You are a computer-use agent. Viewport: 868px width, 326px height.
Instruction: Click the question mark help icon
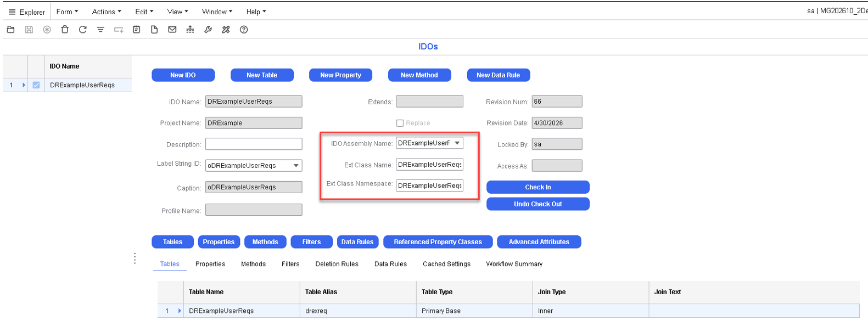pos(244,30)
